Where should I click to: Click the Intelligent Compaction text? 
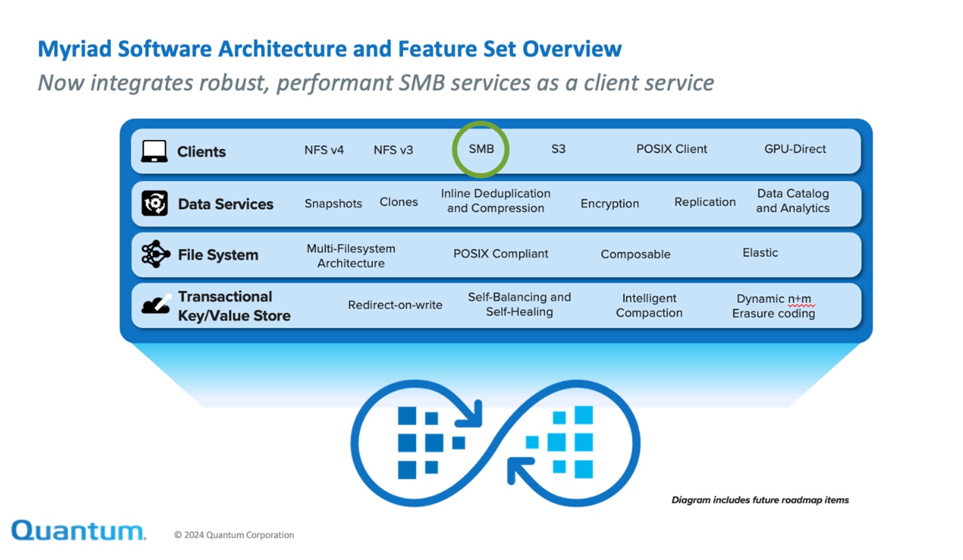click(x=649, y=306)
